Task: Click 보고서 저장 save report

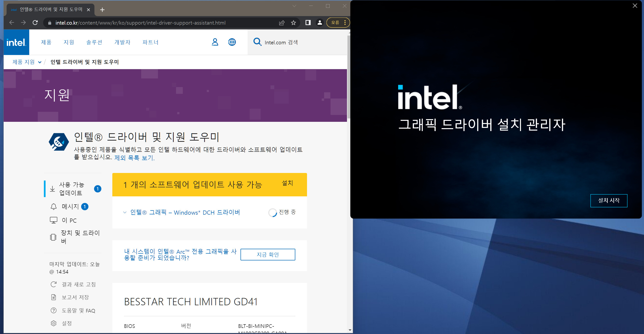Action: [70, 297]
